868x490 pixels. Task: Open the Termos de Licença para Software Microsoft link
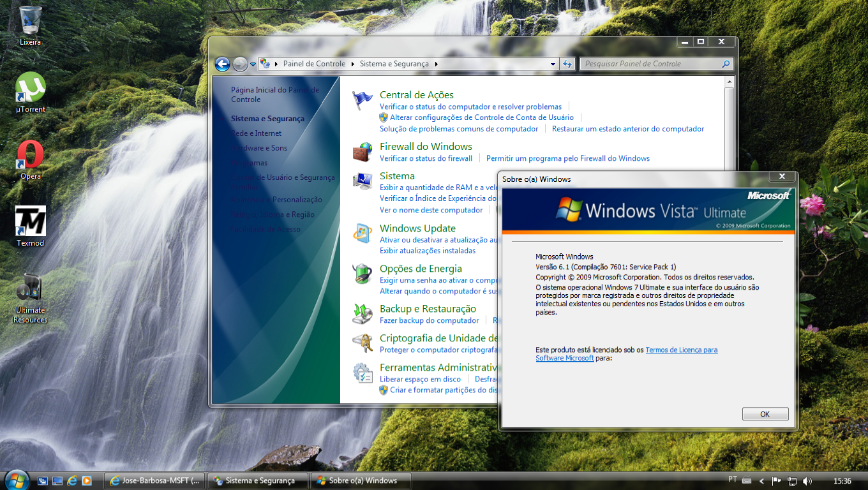(682, 350)
